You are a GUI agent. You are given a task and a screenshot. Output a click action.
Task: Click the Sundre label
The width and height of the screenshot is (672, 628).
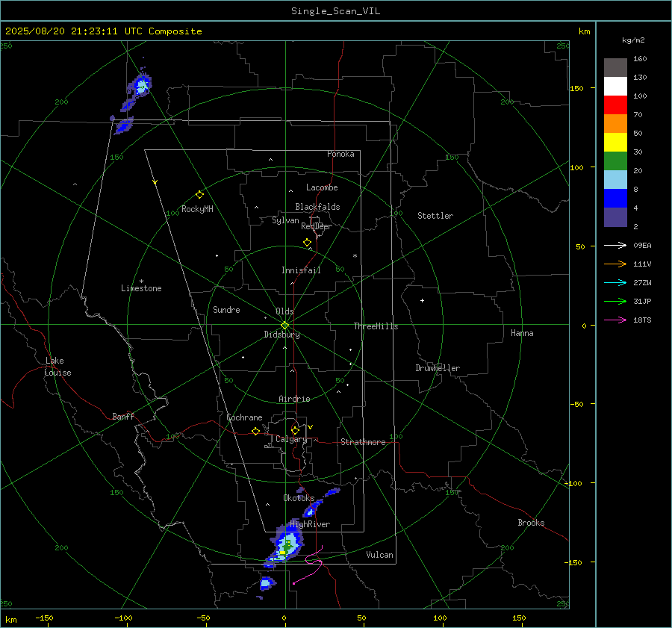[x=226, y=310]
